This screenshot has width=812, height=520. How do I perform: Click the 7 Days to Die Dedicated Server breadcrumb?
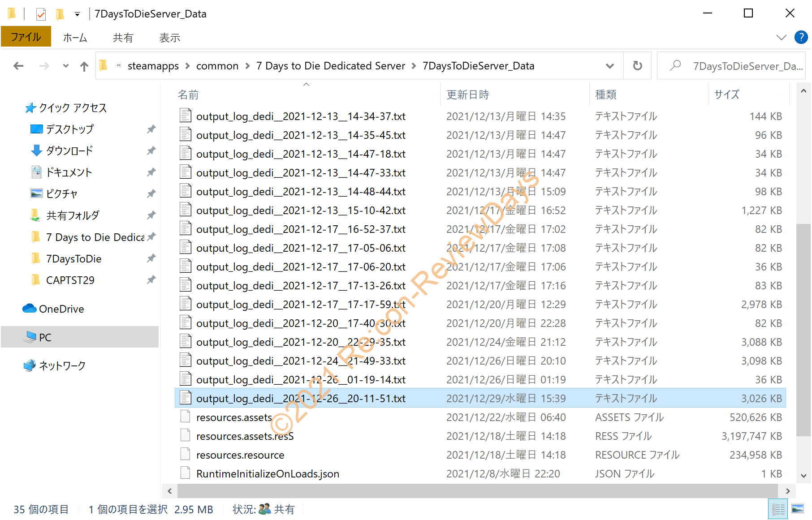coord(331,66)
